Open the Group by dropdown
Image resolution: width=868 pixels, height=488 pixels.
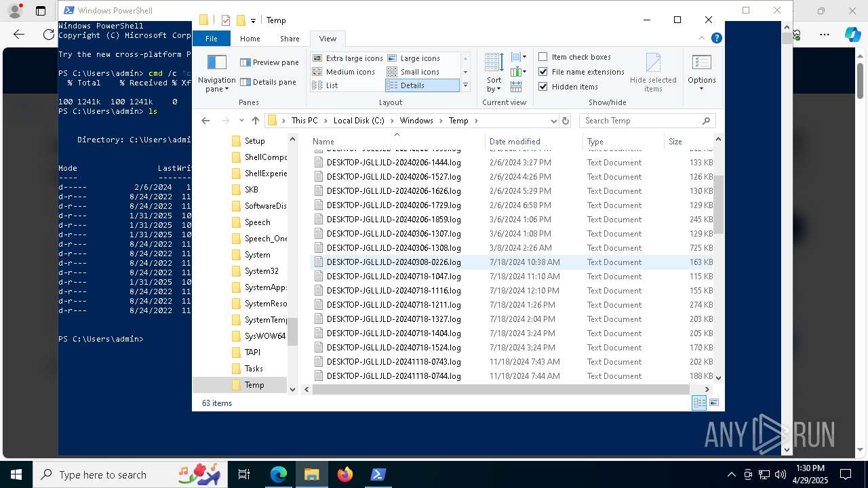(x=519, y=58)
